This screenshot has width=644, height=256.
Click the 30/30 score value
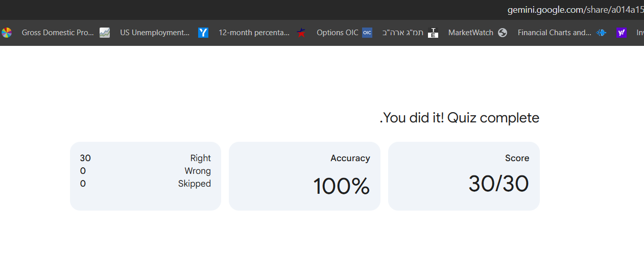coord(498,184)
